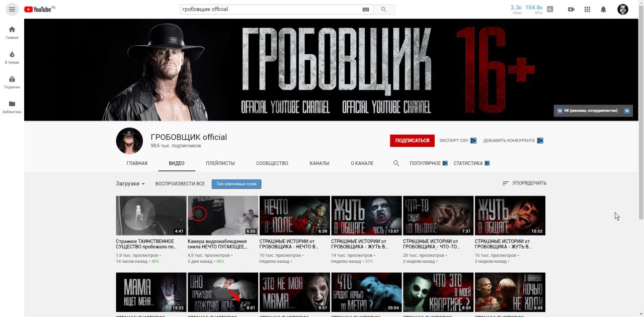Click Добавить конкурента
Image resolution: width=644 pixels, height=317 pixels.
click(x=509, y=141)
